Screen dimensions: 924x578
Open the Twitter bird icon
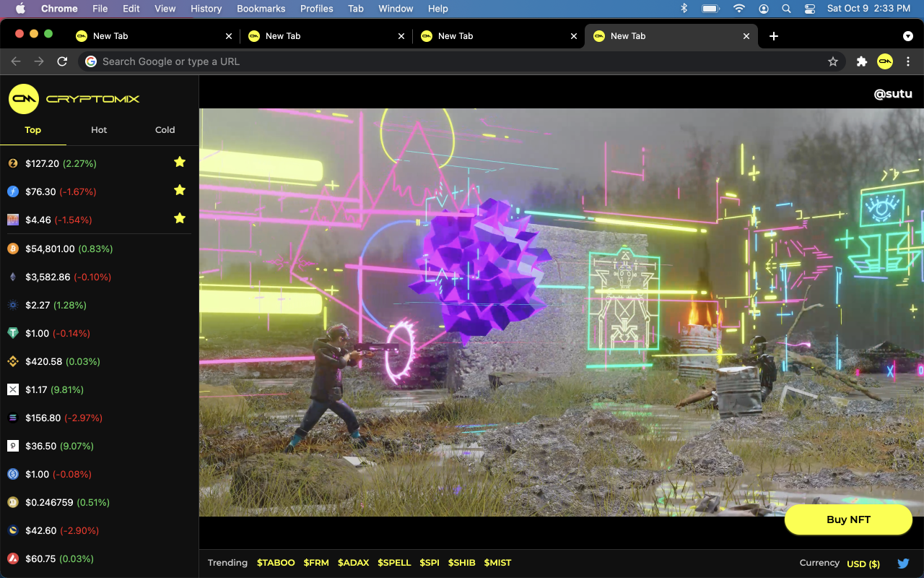(x=903, y=564)
